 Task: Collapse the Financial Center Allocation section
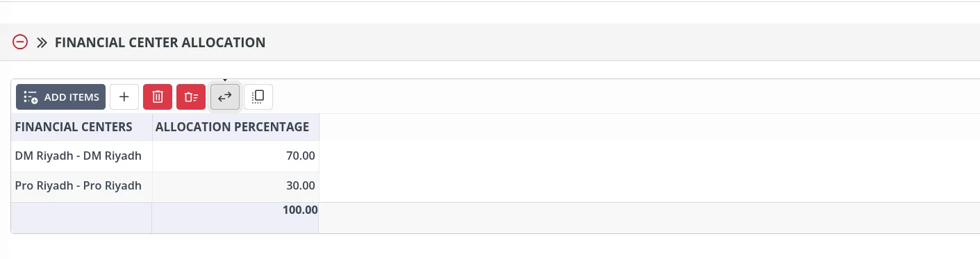(x=20, y=42)
